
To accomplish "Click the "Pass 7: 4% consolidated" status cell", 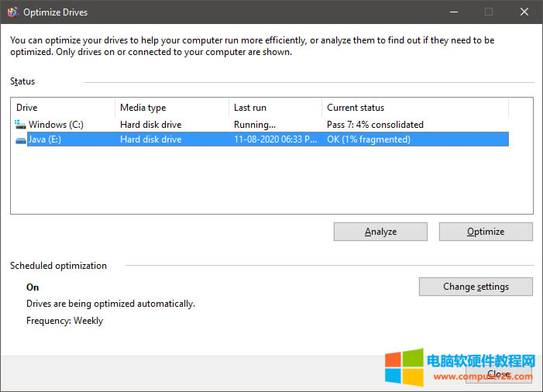I will tap(375, 124).
